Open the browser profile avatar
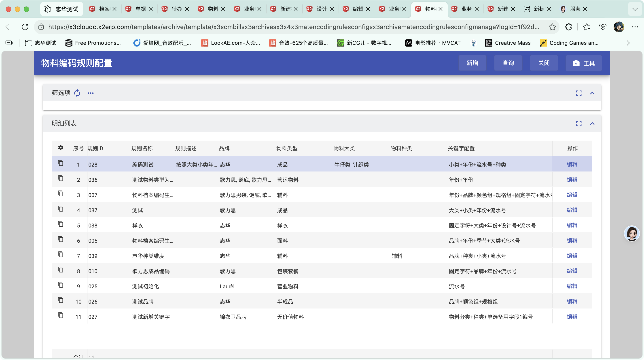The height and width of the screenshot is (360, 644). [x=619, y=27]
